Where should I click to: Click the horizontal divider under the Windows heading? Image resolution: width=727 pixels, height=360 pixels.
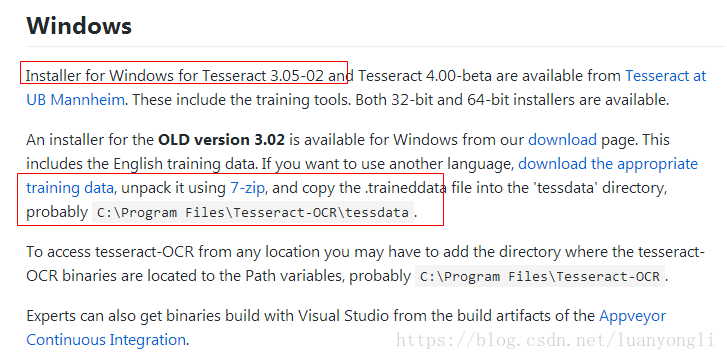click(x=376, y=46)
